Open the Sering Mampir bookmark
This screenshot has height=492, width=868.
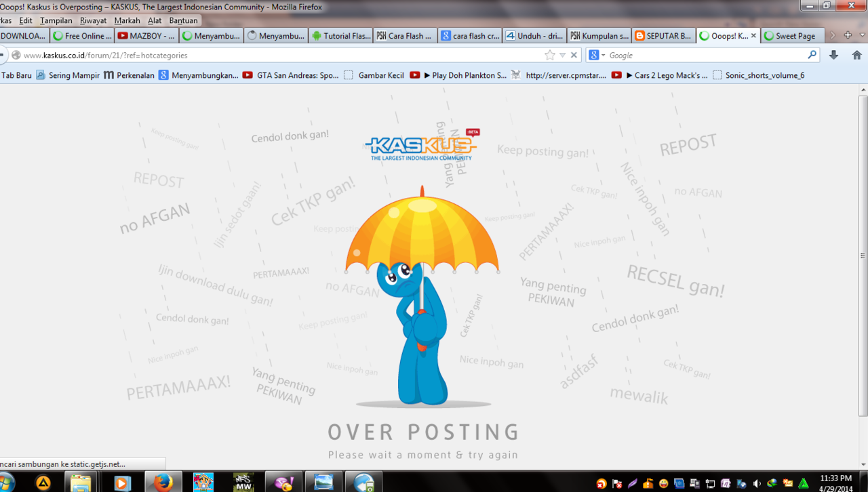click(x=68, y=75)
